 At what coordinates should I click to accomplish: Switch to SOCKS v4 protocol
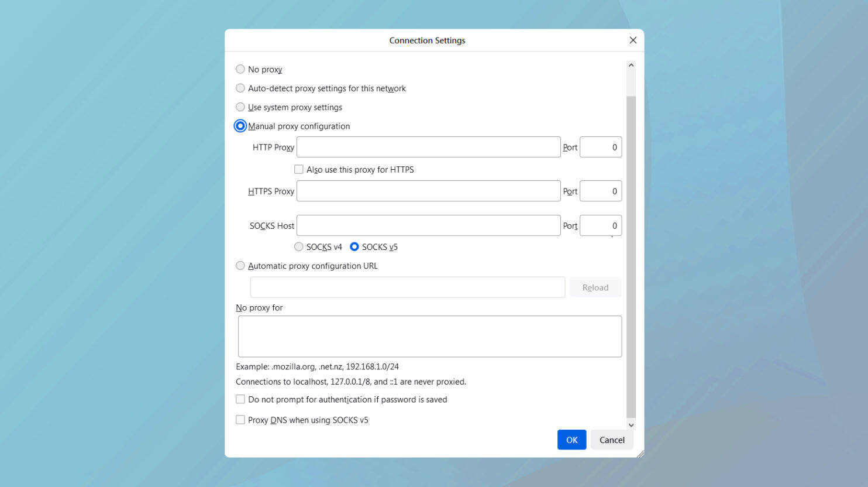[298, 246]
